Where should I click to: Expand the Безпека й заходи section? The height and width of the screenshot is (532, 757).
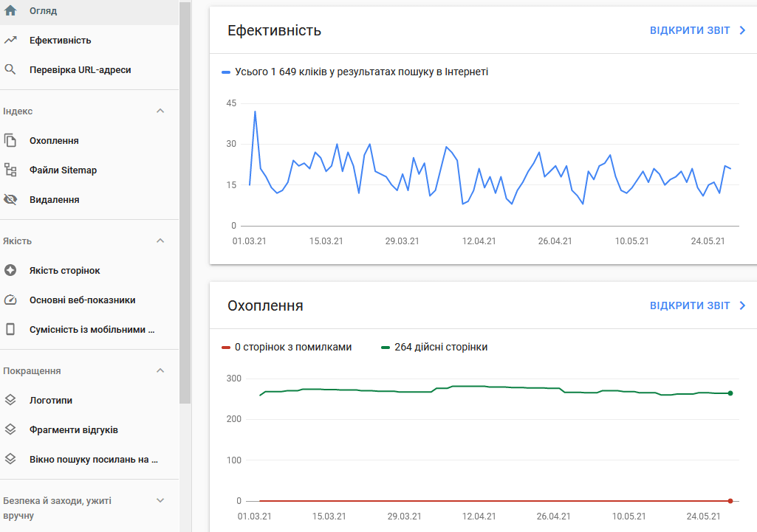tap(160, 501)
